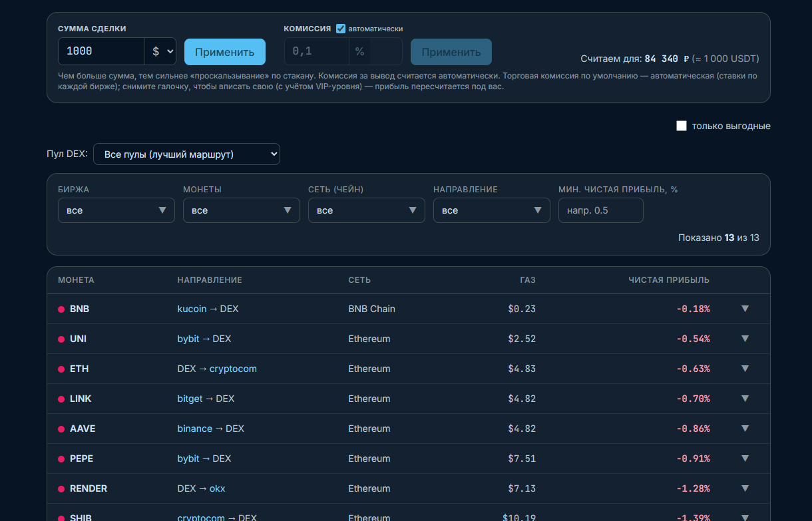Screen dimensions: 812x521
Task: Click the $7.13 gas value
Action: pos(522,488)
